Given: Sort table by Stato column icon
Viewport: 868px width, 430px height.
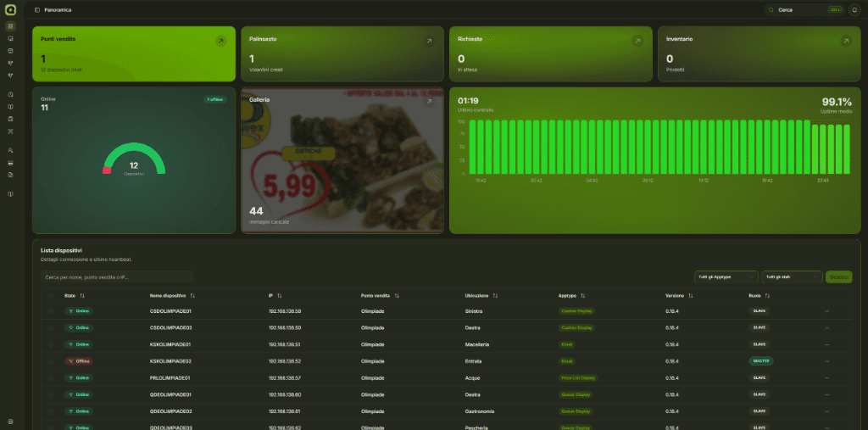Looking at the screenshot, I should point(82,296).
